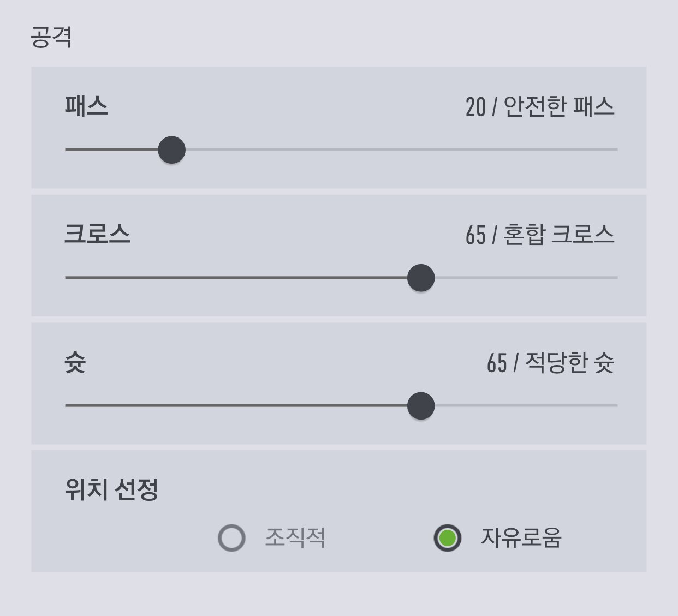Click the "20 / 안전한 패스" value text
Screen dimensions: 678x616
pyautogui.click(x=540, y=107)
